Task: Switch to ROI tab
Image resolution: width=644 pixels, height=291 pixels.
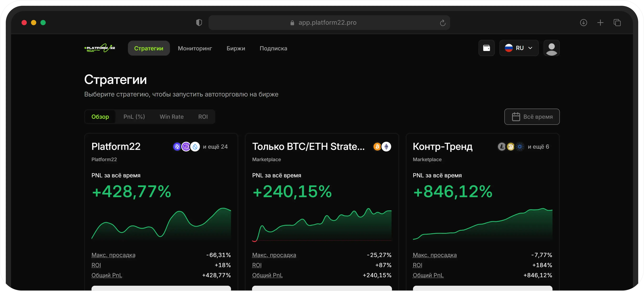Action: pyautogui.click(x=203, y=117)
